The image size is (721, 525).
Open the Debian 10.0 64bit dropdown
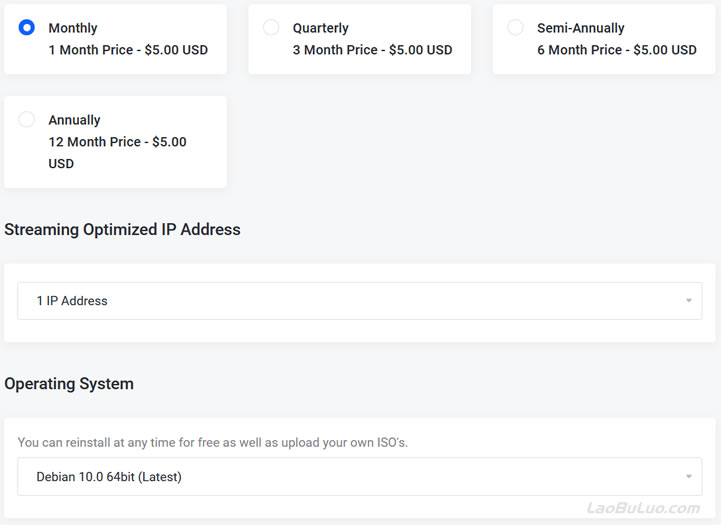pyautogui.click(x=360, y=477)
